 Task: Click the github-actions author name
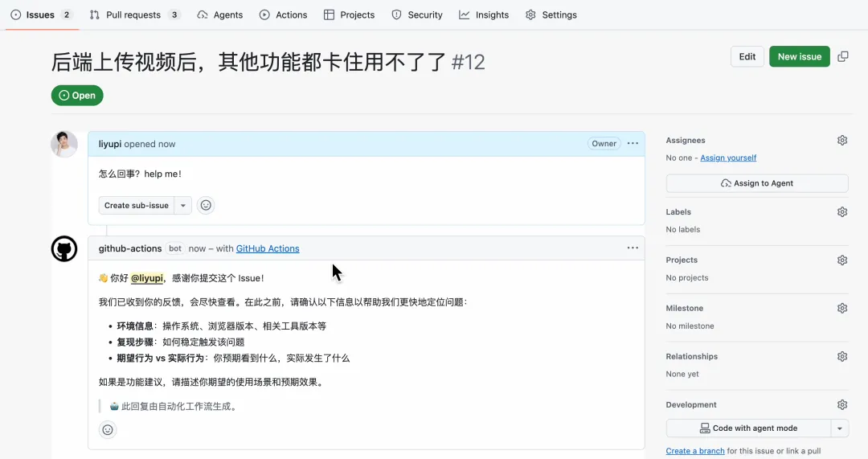tap(130, 248)
